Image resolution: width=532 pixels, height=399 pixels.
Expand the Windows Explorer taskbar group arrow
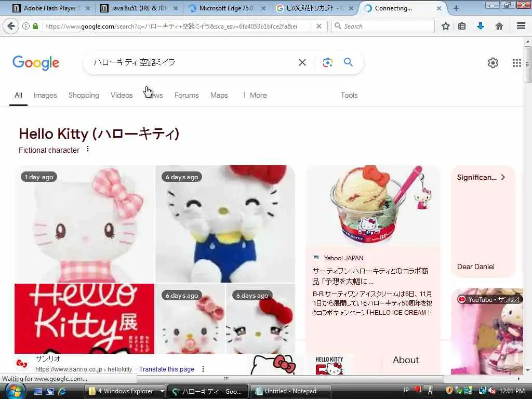click(162, 391)
